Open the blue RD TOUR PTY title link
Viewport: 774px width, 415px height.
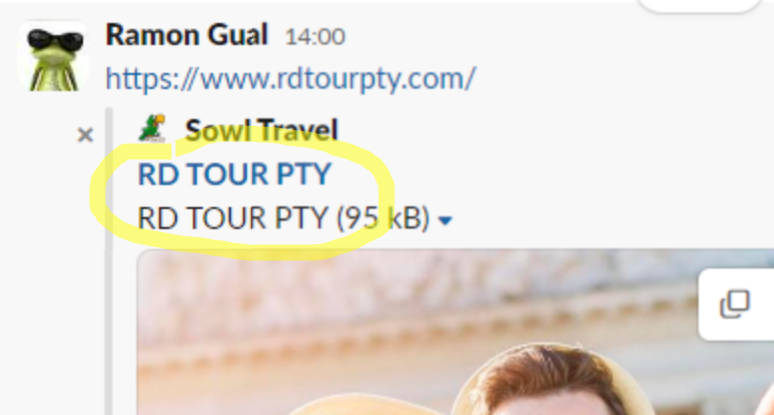click(234, 174)
